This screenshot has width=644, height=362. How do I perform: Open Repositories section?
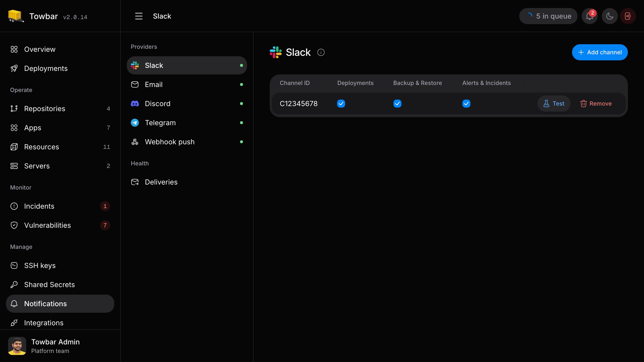60,109
